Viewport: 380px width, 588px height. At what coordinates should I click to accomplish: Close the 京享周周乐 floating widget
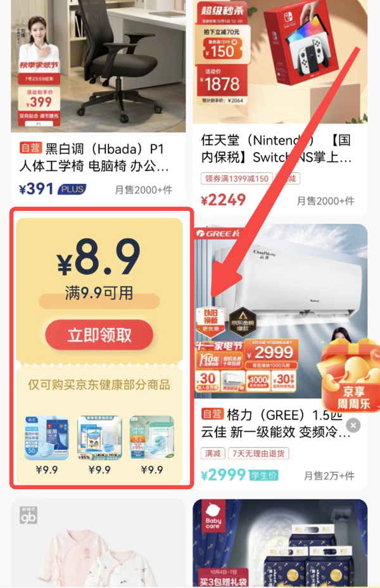click(x=353, y=425)
